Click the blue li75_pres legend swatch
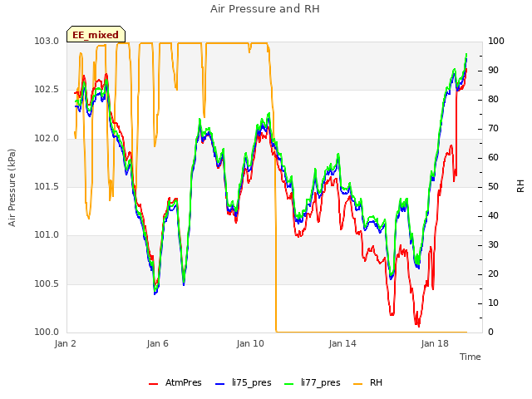 [220, 384]
